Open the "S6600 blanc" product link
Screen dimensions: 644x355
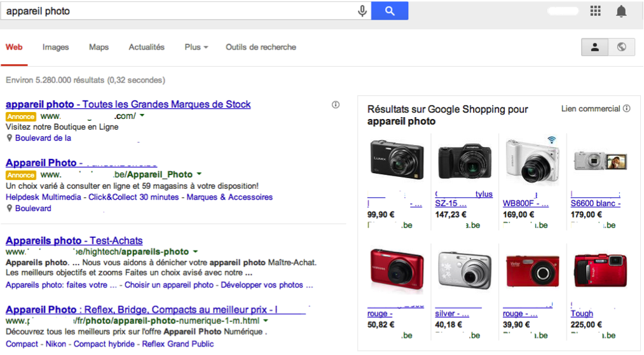[x=596, y=204]
